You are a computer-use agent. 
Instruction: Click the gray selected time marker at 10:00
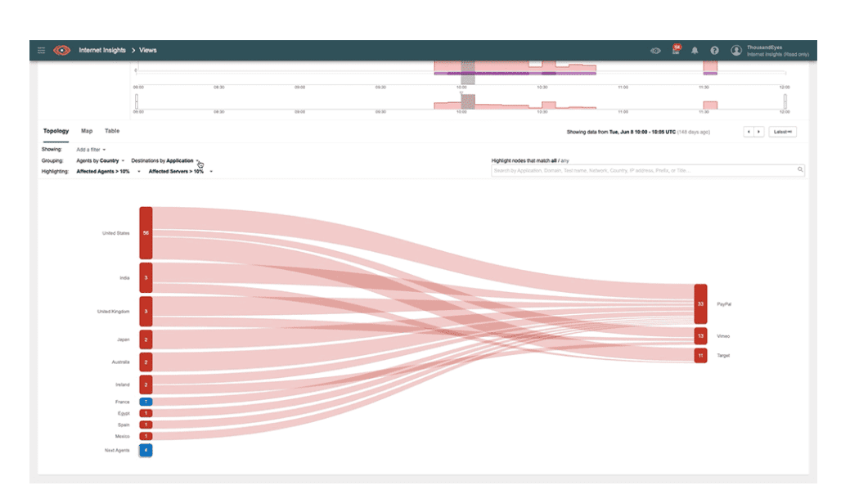pos(468,73)
